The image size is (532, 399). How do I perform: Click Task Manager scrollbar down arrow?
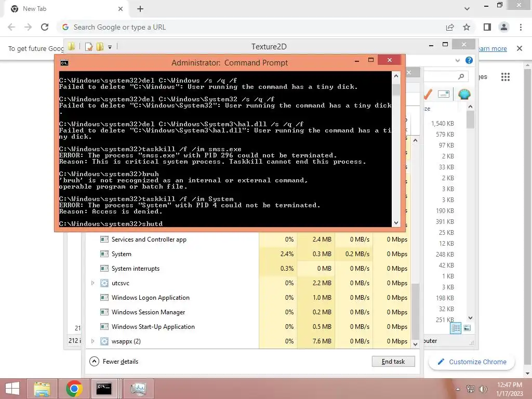pyautogui.click(x=415, y=344)
